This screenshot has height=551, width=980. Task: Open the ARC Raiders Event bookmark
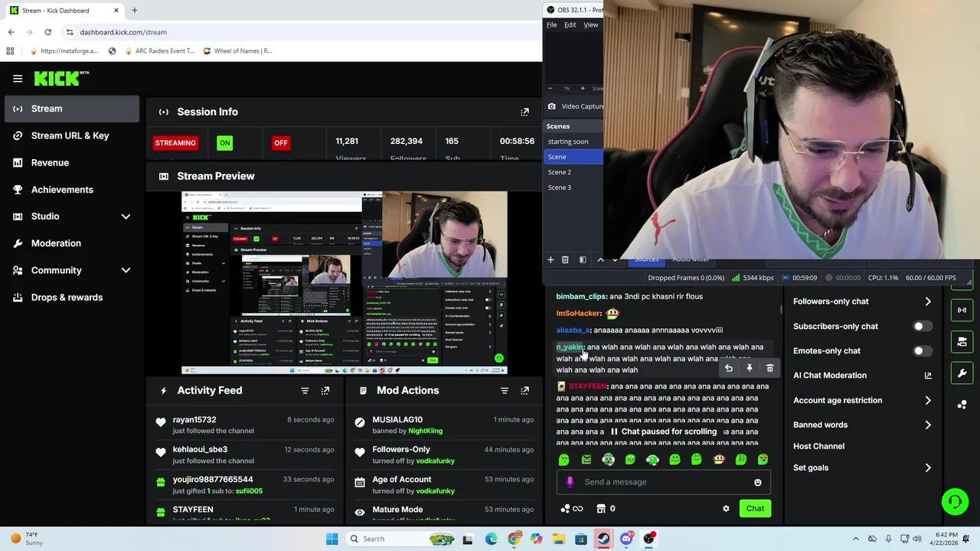(158, 51)
